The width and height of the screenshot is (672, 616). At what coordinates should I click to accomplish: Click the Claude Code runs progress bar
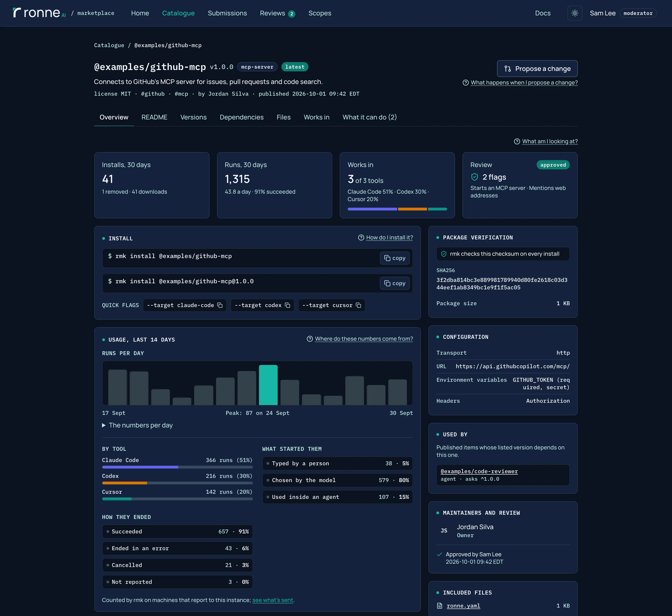[x=177, y=467]
